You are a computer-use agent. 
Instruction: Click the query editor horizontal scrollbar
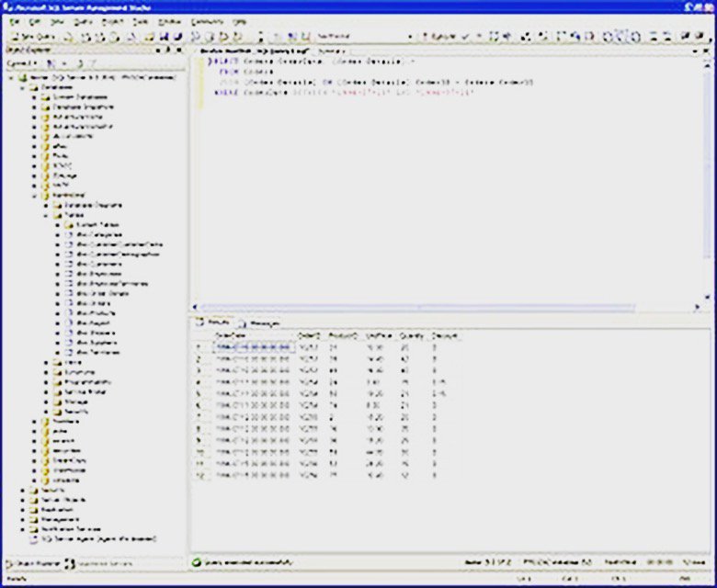(417, 308)
